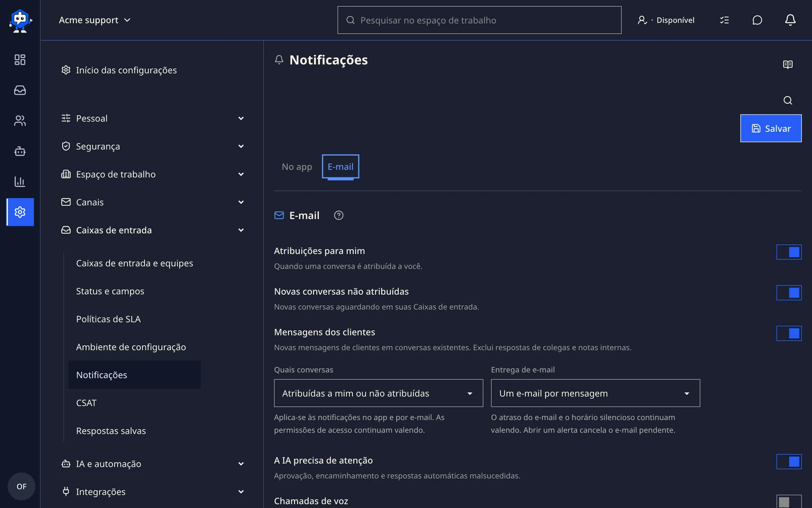Screen dimensions: 812x508
Task: Open the Acme support workspace dropdown
Action: (95, 20)
